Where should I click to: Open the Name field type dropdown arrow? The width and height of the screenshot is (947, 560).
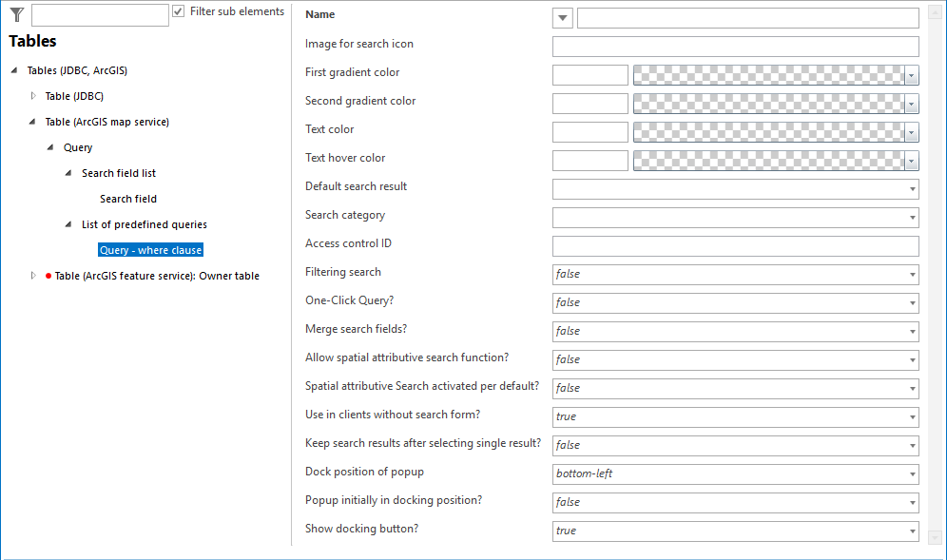click(561, 17)
